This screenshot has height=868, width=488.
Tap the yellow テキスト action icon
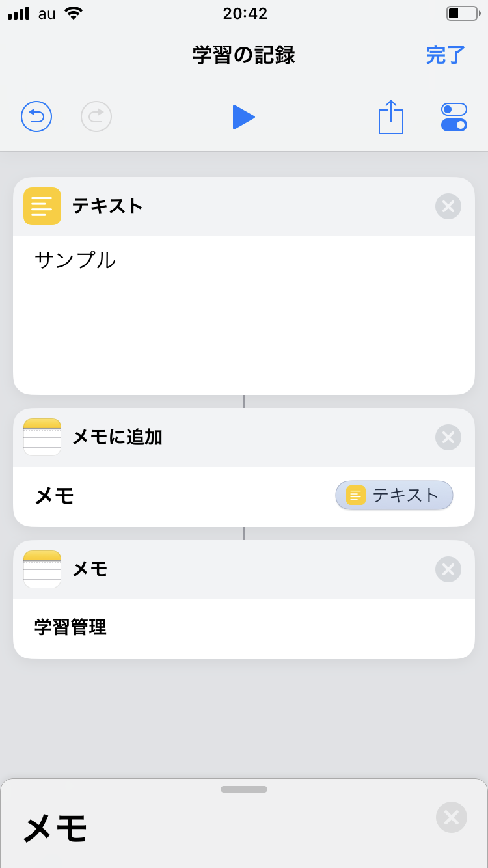pyautogui.click(x=42, y=206)
